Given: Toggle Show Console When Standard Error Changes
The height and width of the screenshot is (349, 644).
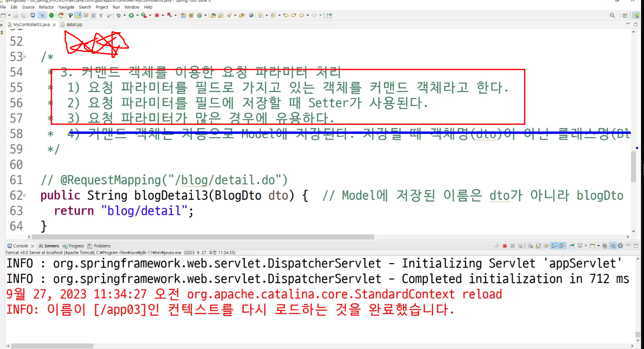Looking at the screenshot, I should (562, 246).
